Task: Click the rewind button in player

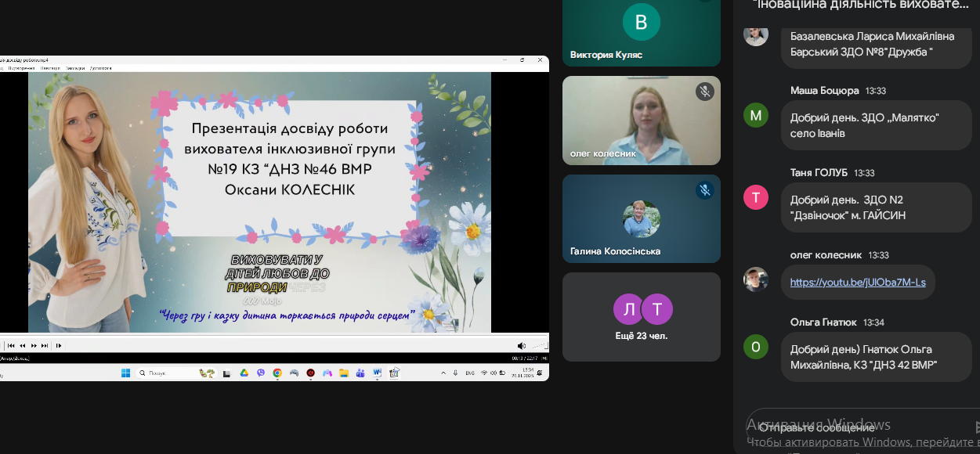Action: pos(23,345)
